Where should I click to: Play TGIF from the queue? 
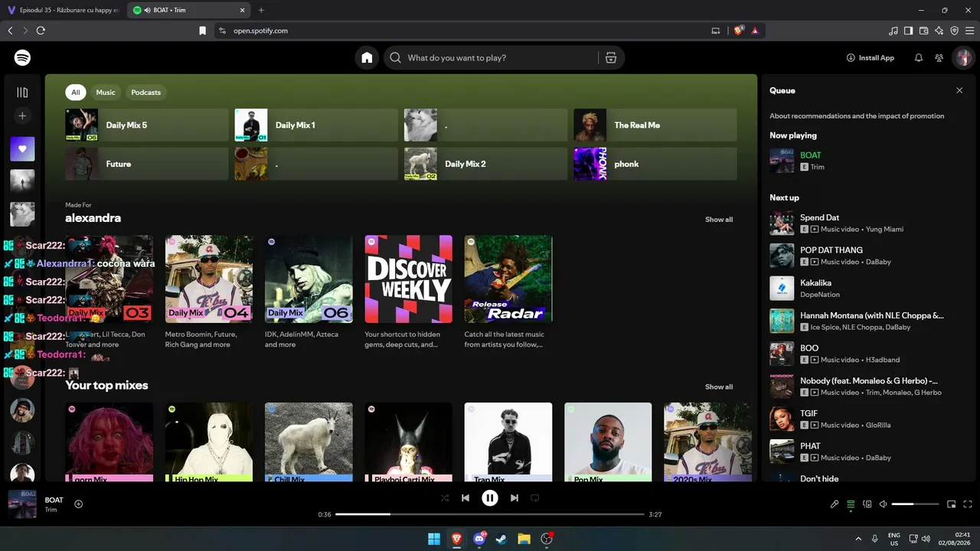(x=867, y=419)
